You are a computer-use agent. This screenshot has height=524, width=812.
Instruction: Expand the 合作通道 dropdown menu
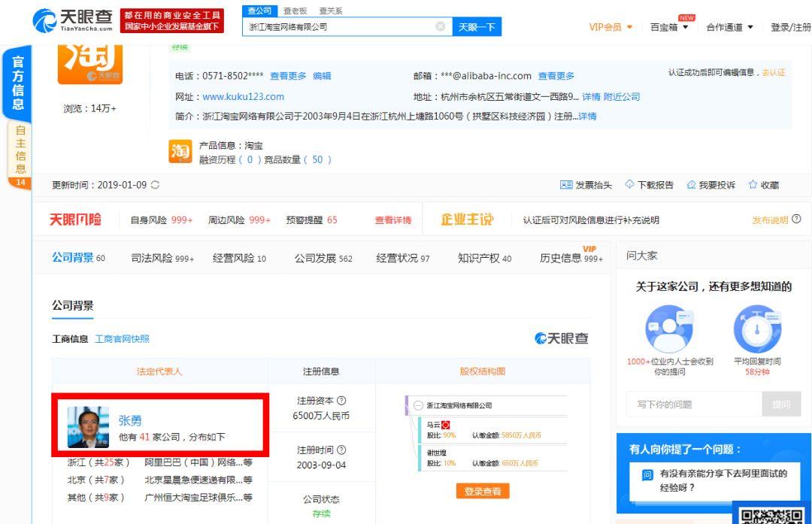point(729,27)
